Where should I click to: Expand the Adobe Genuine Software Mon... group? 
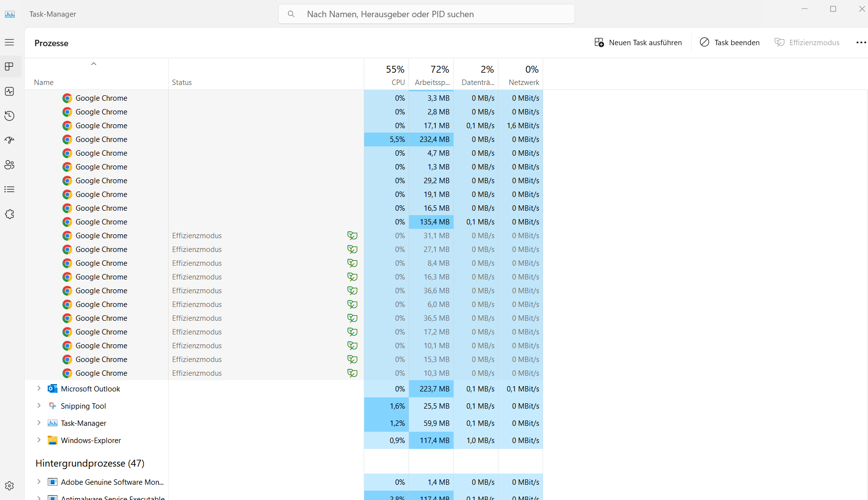(x=39, y=482)
